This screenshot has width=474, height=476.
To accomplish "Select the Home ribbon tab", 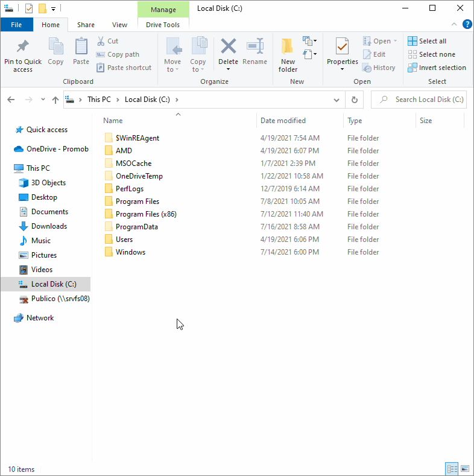I will click(x=51, y=25).
